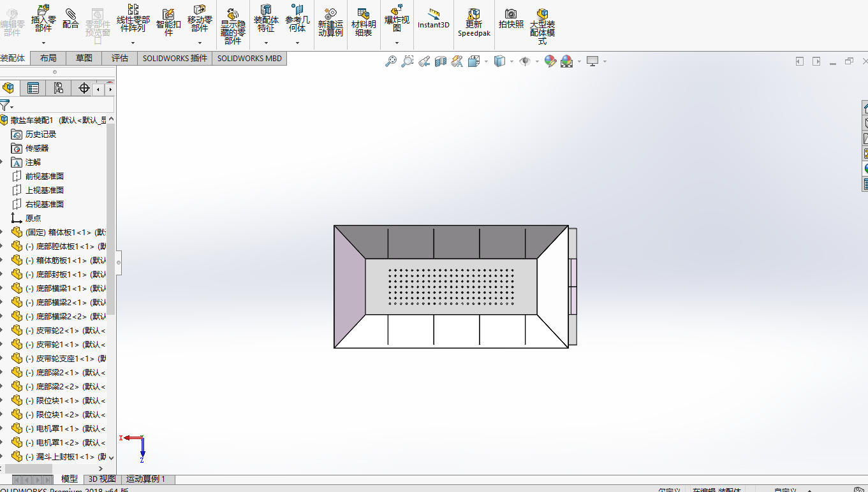Select the 移动零部件 tool
The image size is (868, 492).
(x=200, y=18)
